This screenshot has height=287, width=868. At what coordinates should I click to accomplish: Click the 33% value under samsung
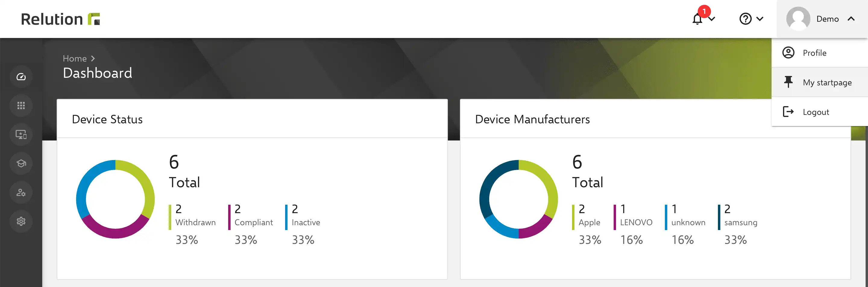pyautogui.click(x=736, y=240)
